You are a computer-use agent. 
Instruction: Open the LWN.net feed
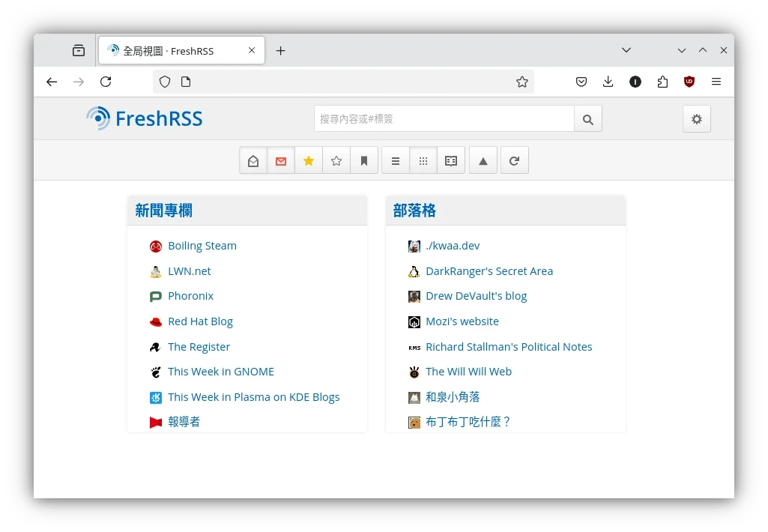tap(190, 271)
